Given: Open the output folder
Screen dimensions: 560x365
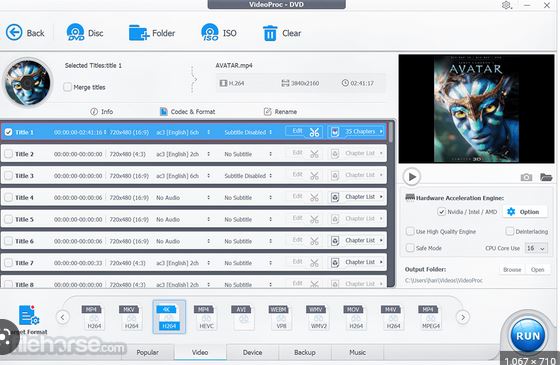Looking at the screenshot, I should tap(537, 270).
